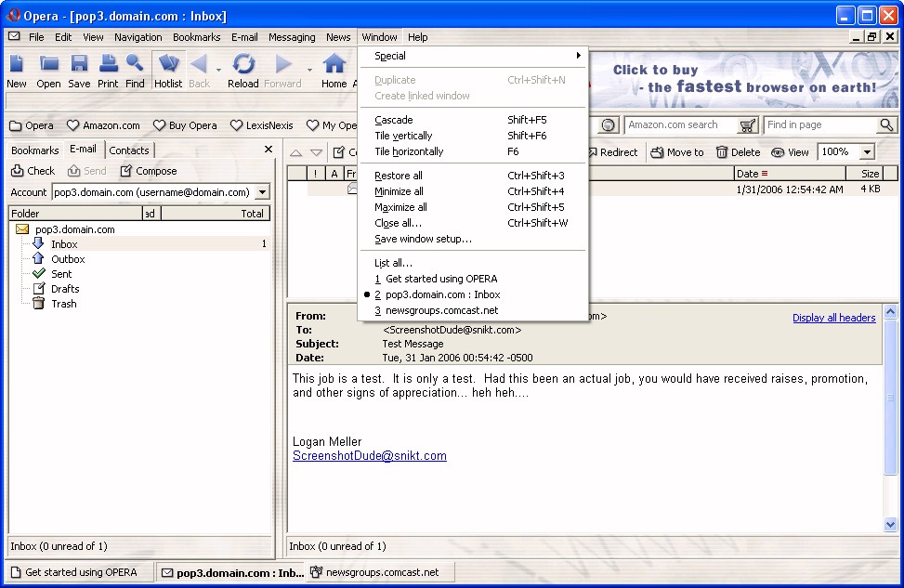
Task: Click the previous message up arrow
Action: (295, 152)
